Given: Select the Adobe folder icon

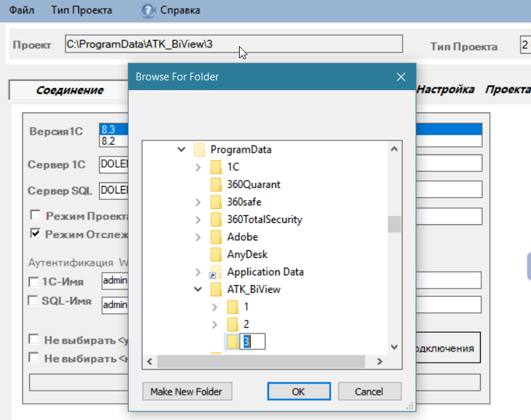Looking at the screenshot, I should (x=216, y=237).
